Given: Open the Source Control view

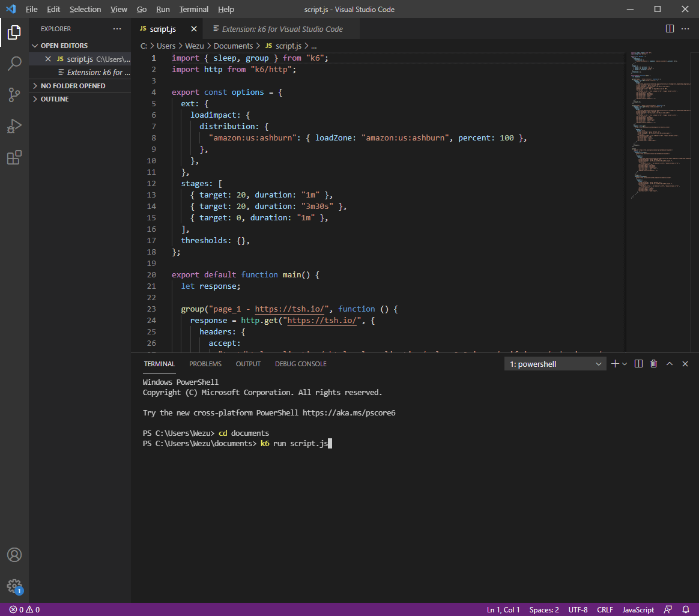Looking at the screenshot, I should pyautogui.click(x=14, y=94).
